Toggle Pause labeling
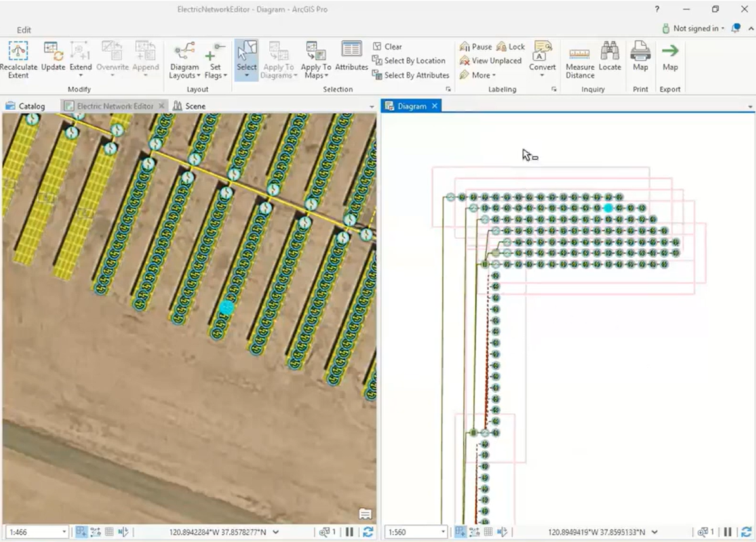The width and height of the screenshot is (756, 542). coord(475,47)
